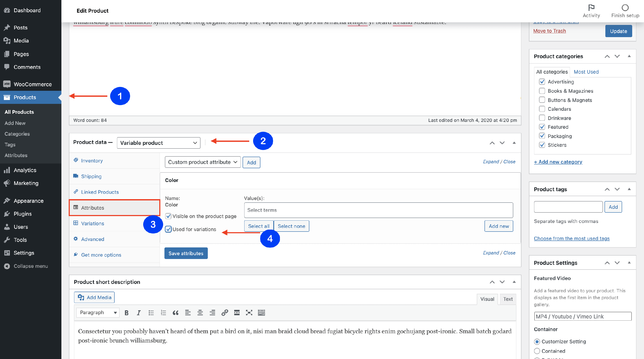
Task: Select the Contained container radio button
Action: [x=537, y=351]
